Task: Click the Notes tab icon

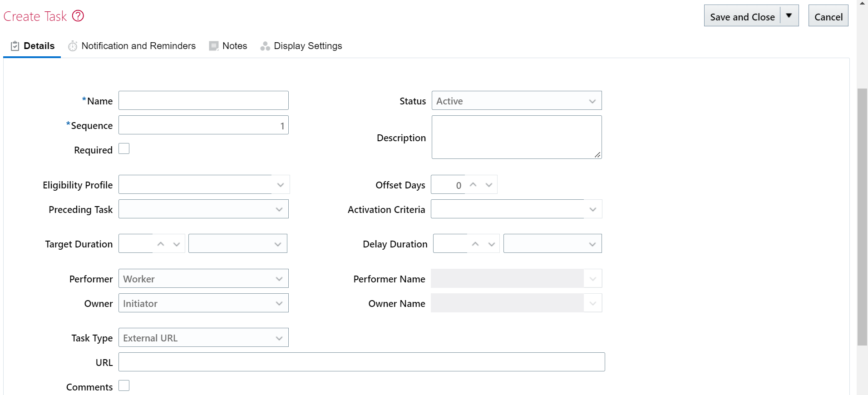Action: pyautogui.click(x=214, y=46)
